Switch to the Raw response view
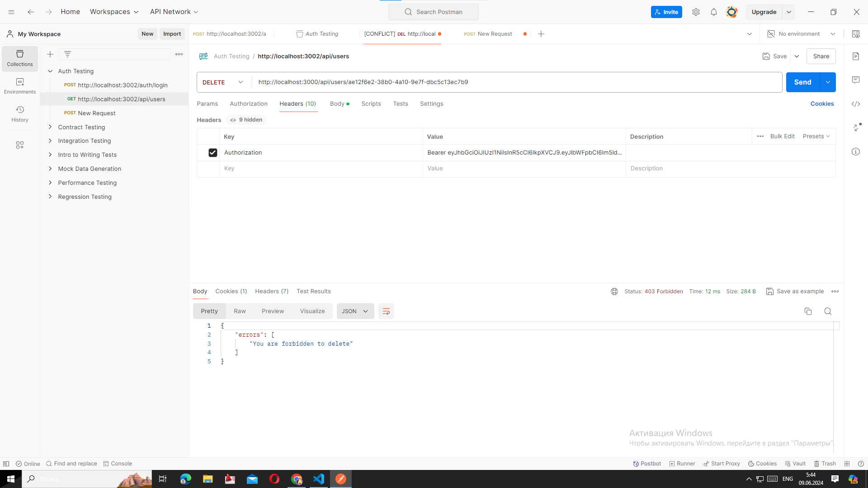The height and width of the screenshot is (488, 868). pos(240,311)
